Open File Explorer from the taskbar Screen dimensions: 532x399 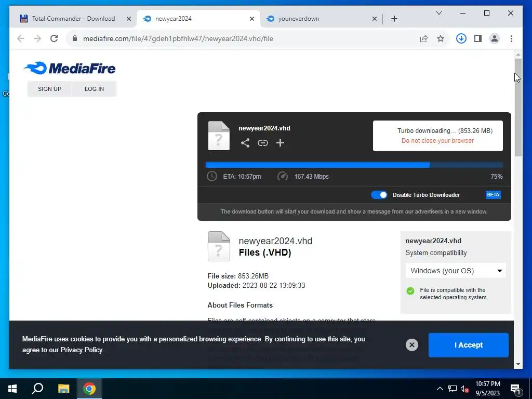[x=63, y=389]
